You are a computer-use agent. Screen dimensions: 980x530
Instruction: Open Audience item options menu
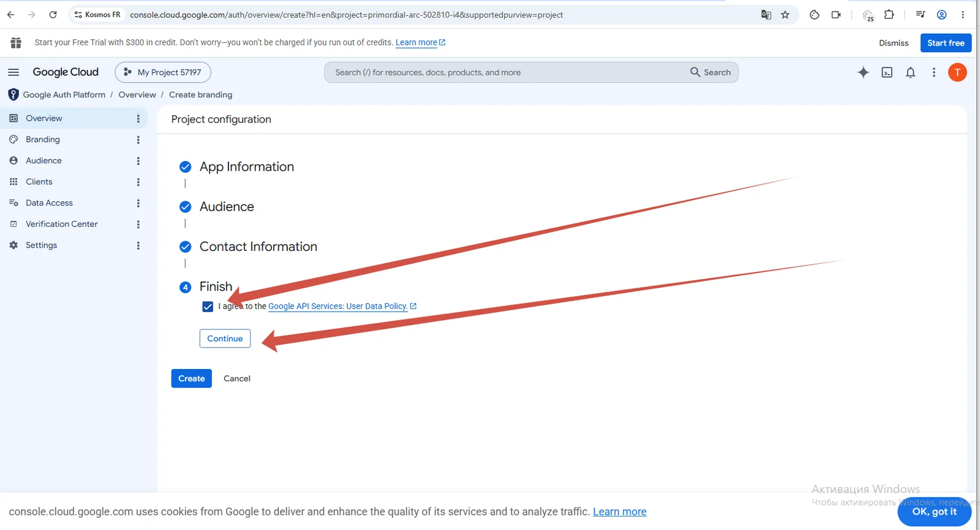pos(138,161)
